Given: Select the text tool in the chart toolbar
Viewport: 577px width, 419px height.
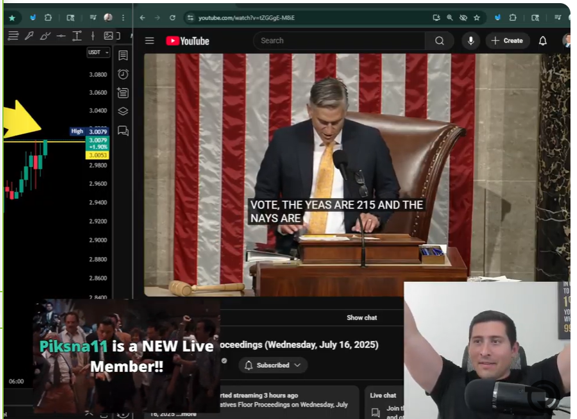Looking at the screenshot, I should click(x=77, y=36).
